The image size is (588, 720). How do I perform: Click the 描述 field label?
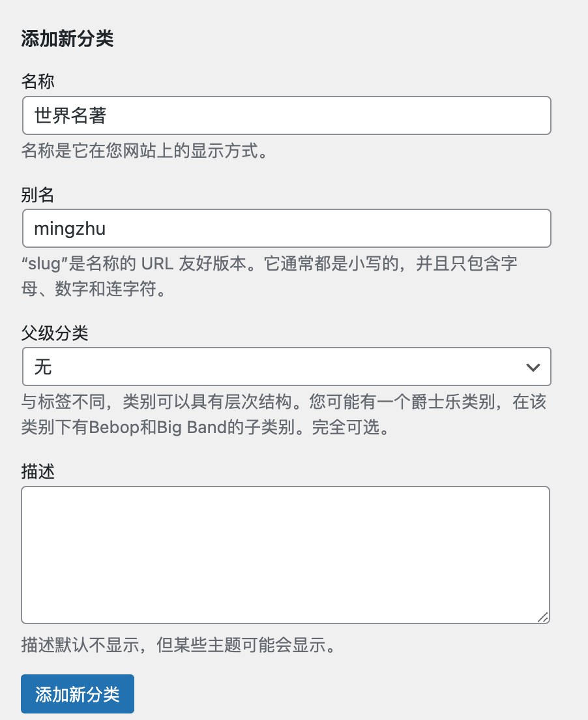pos(38,472)
